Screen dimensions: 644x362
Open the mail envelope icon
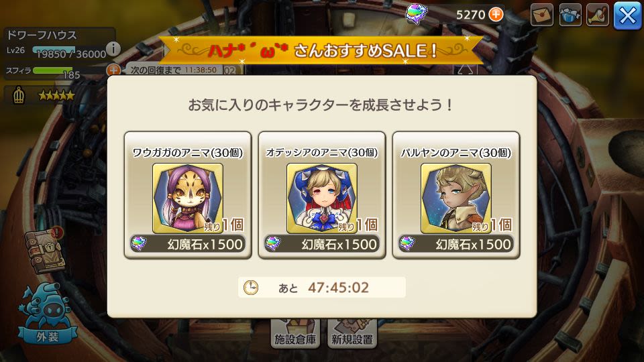point(542,15)
